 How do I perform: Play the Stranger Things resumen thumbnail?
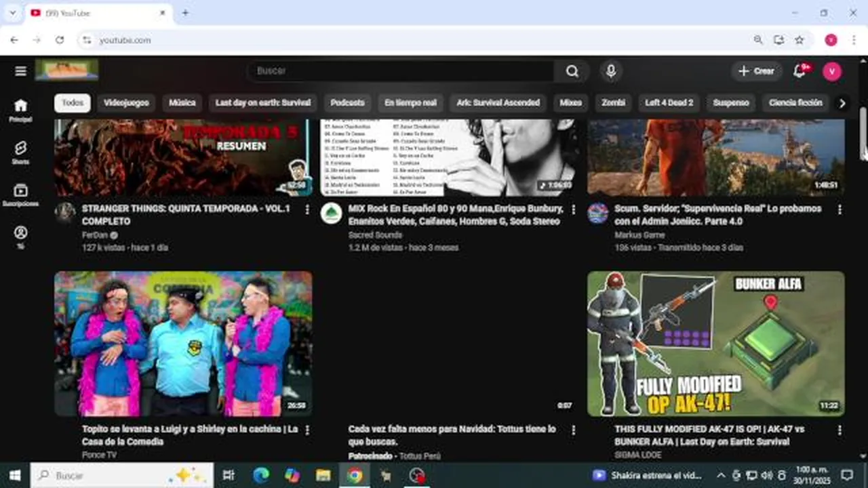click(183, 158)
